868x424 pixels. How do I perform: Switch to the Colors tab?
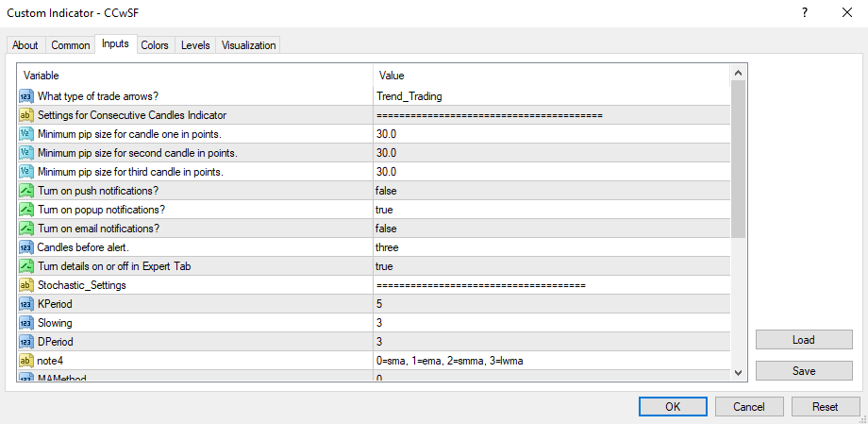(x=155, y=45)
